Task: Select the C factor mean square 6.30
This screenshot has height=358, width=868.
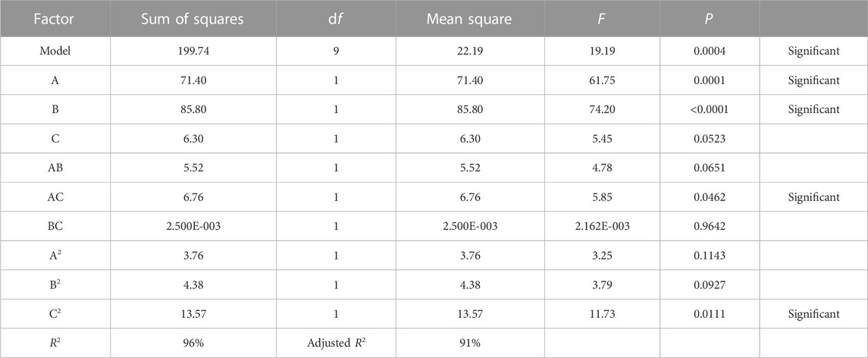Action: point(469,139)
